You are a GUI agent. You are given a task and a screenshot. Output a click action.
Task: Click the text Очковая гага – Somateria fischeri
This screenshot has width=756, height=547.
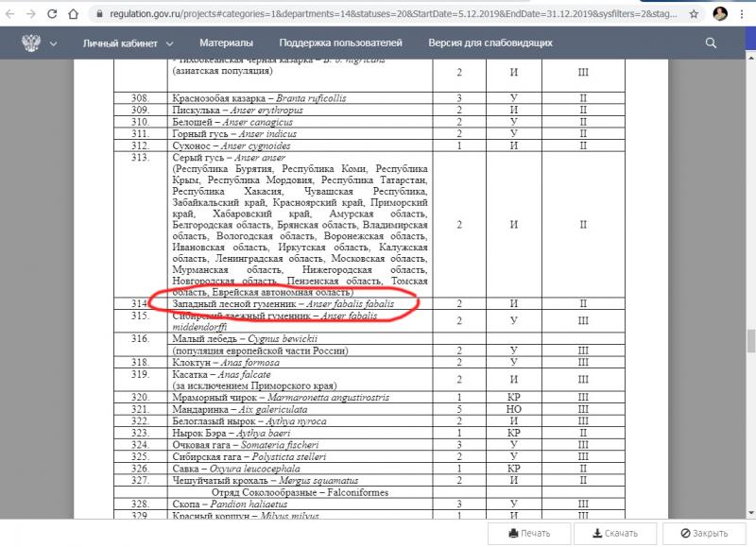tap(246, 445)
